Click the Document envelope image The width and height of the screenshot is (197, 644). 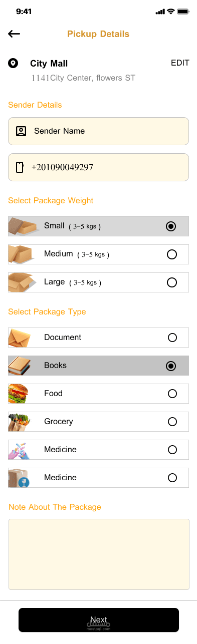(x=20, y=338)
